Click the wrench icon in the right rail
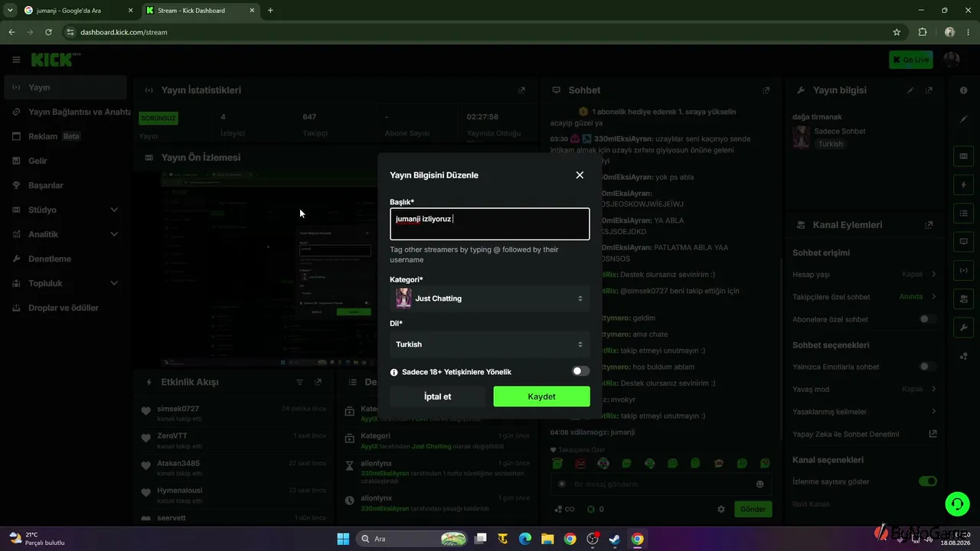The image size is (980, 551). (964, 327)
